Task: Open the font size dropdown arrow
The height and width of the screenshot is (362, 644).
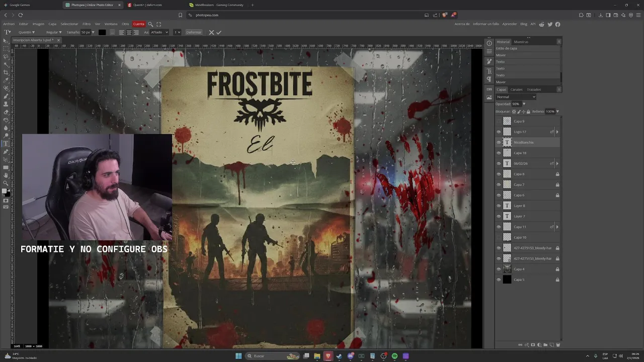Action: coord(93,32)
